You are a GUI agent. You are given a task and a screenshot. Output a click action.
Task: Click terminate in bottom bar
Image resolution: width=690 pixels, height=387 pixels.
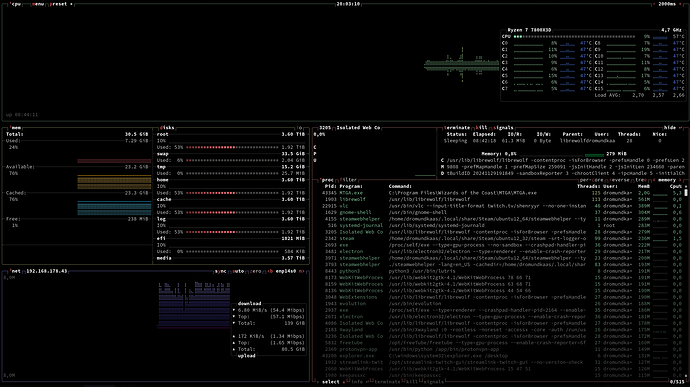(x=387, y=382)
